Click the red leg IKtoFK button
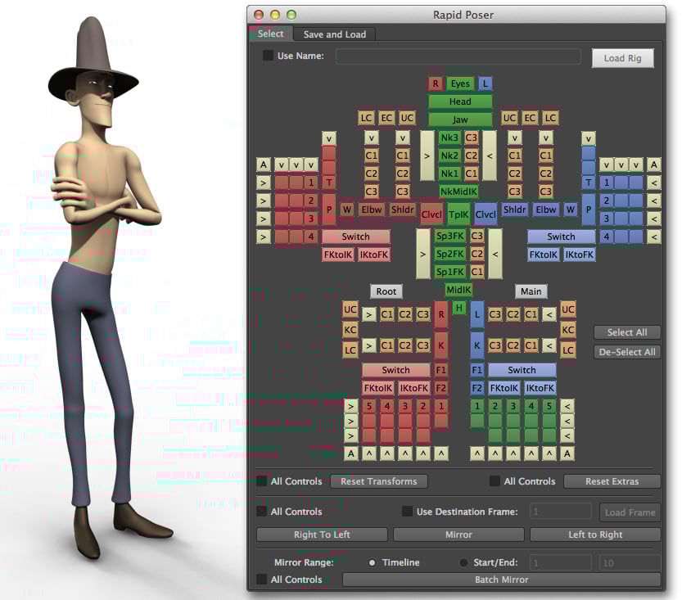This screenshot has width=700, height=600. [x=413, y=388]
